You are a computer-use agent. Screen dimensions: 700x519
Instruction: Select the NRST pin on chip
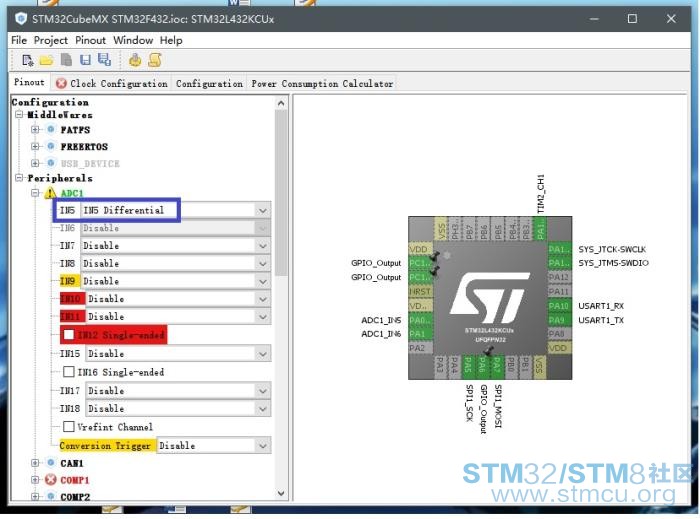point(421,291)
